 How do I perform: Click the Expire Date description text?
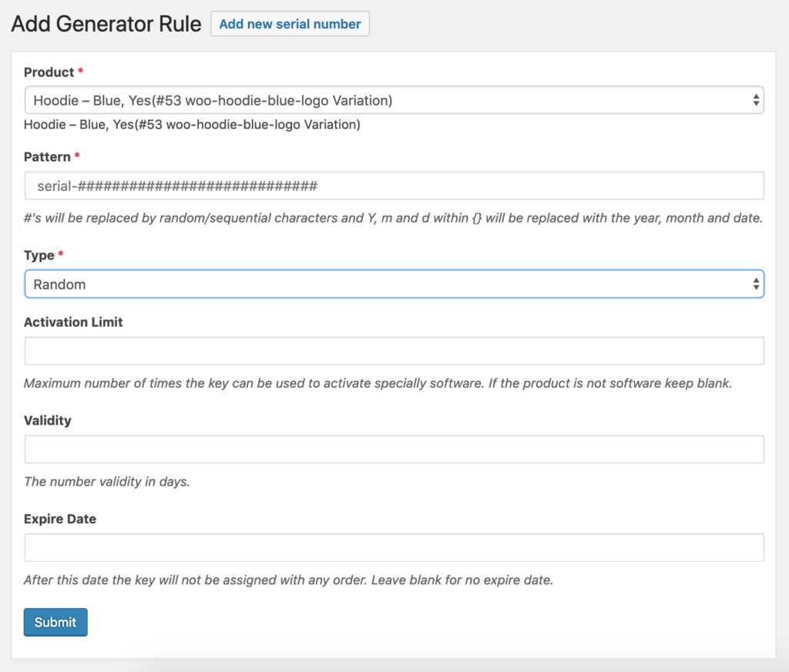pos(288,580)
